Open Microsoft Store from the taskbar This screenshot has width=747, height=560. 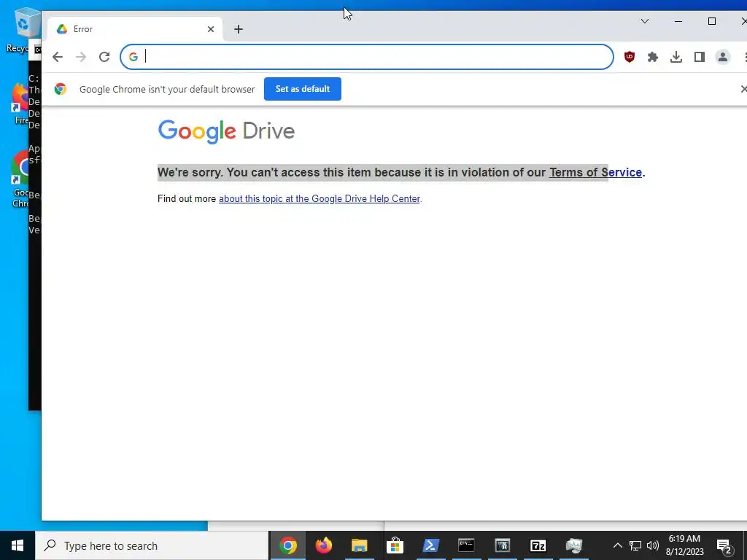coord(395,545)
